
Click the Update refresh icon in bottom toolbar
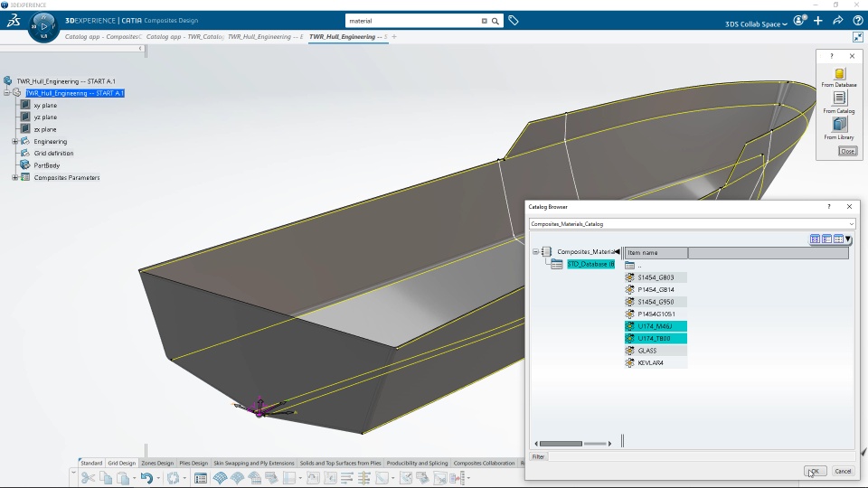tap(174, 478)
